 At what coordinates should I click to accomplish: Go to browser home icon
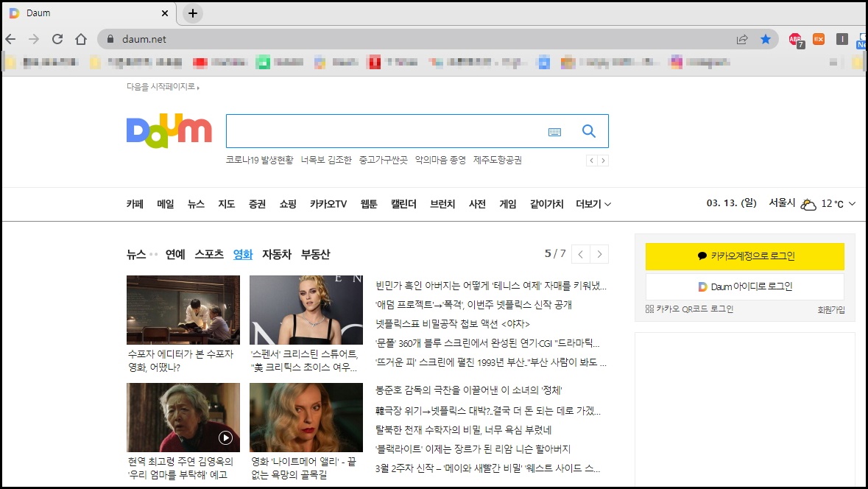tap(81, 39)
